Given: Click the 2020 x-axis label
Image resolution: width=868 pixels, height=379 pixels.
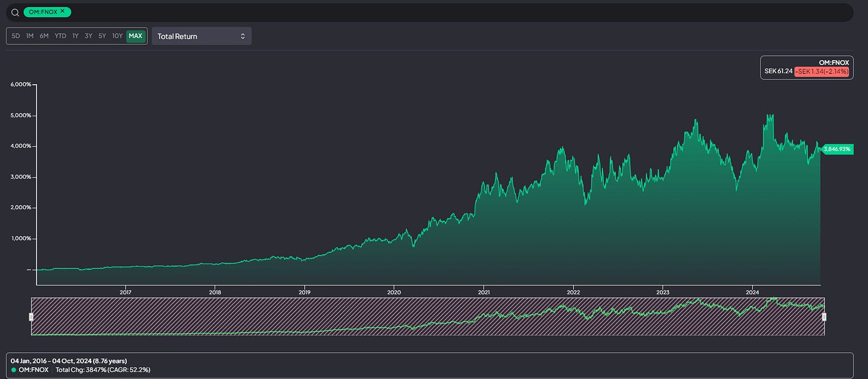Looking at the screenshot, I should [394, 292].
